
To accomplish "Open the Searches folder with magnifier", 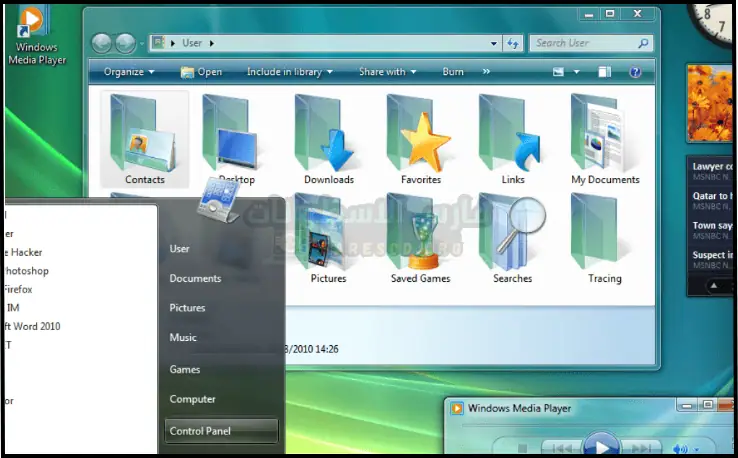I will click(x=513, y=238).
